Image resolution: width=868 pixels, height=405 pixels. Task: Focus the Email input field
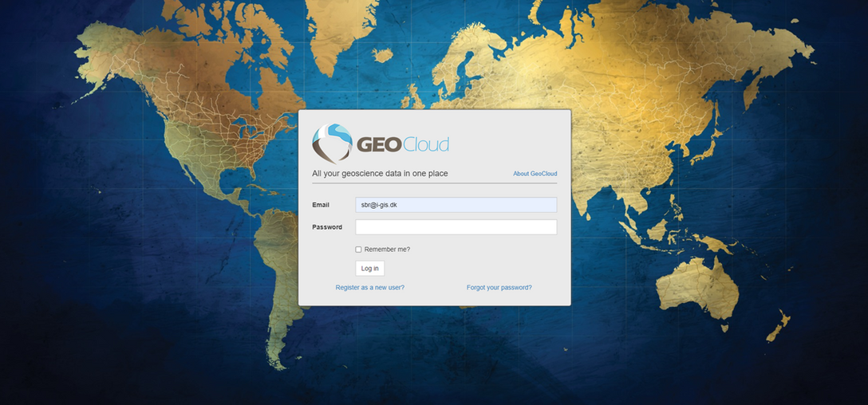[x=456, y=205]
